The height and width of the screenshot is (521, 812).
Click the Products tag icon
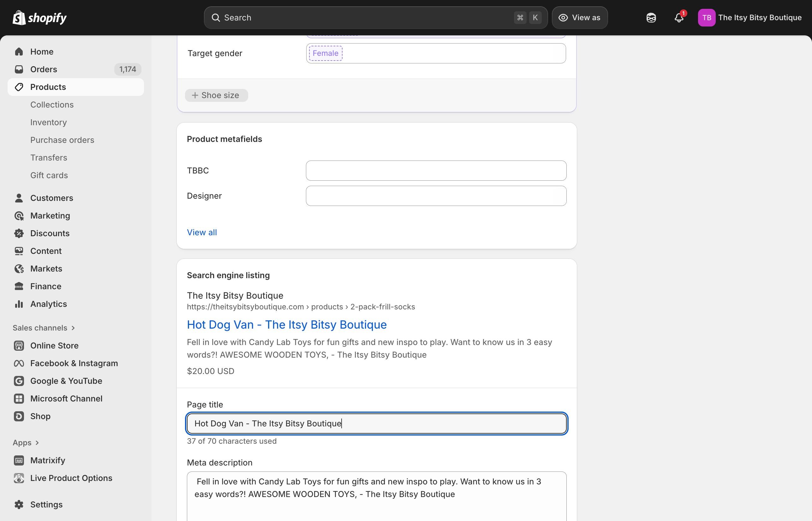coord(19,87)
